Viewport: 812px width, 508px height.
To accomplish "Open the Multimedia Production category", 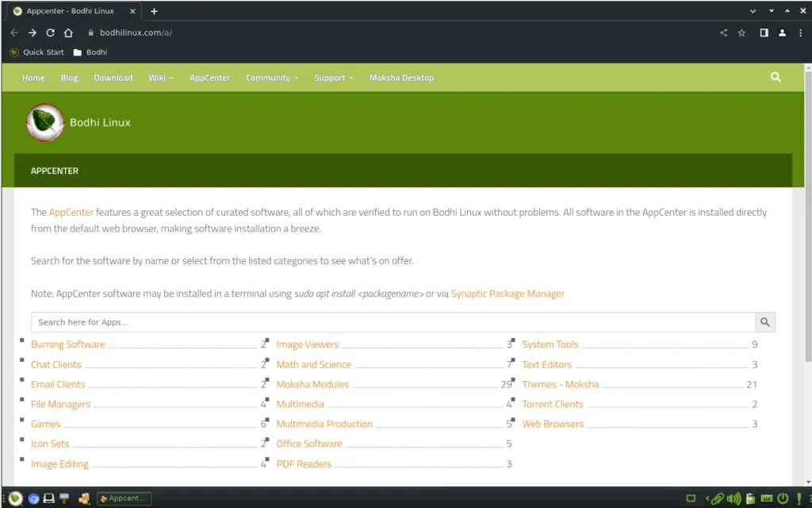I will 324,424.
